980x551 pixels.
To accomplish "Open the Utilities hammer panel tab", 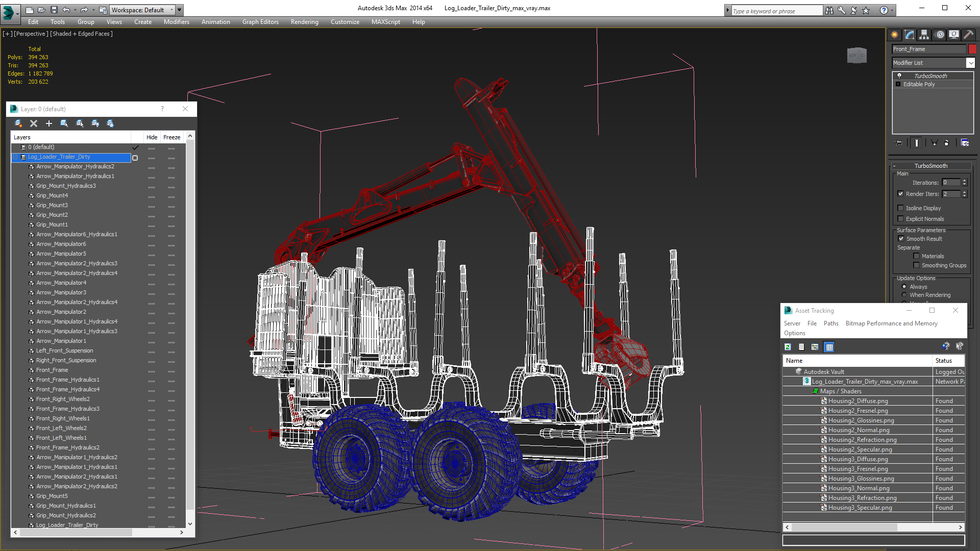I will 968,35.
